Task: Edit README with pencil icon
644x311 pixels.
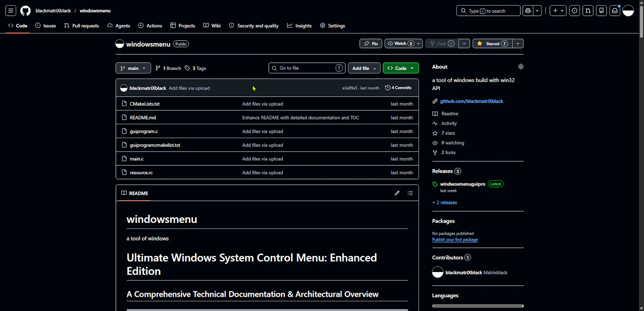Action: click(x=397, y=193)
